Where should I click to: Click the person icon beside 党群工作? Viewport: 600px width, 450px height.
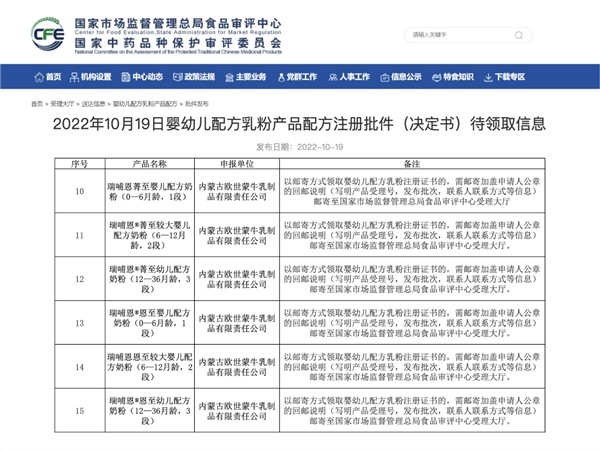(282, 77)
